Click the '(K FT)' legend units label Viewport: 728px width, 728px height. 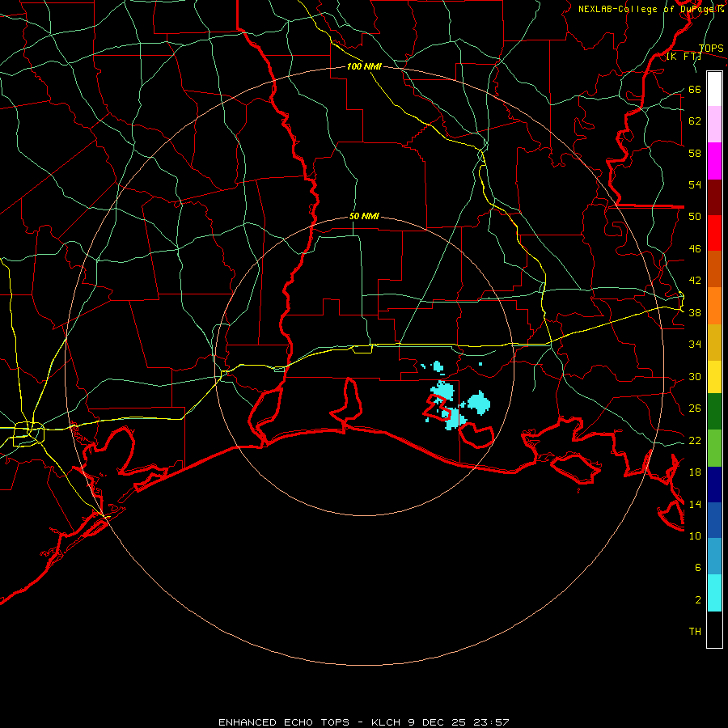pyautogui.click(x=684, y=57)
